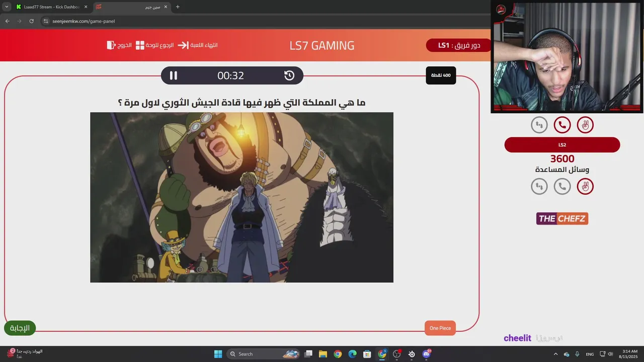
Task: Reload the seenjeemkw page
Action: (x=31, y=21)
